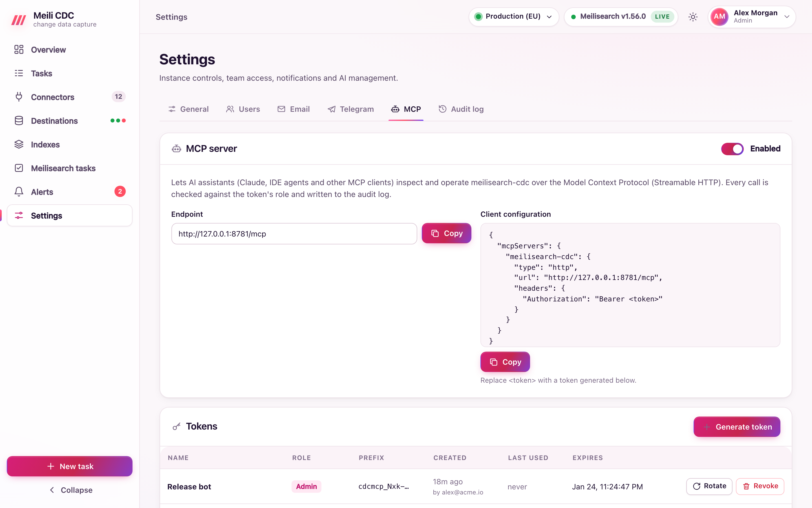Go to Tasks in the sidebar
The width and height of the screenshot is (812, 508).
pyautogui.click(x=69, y=73)
